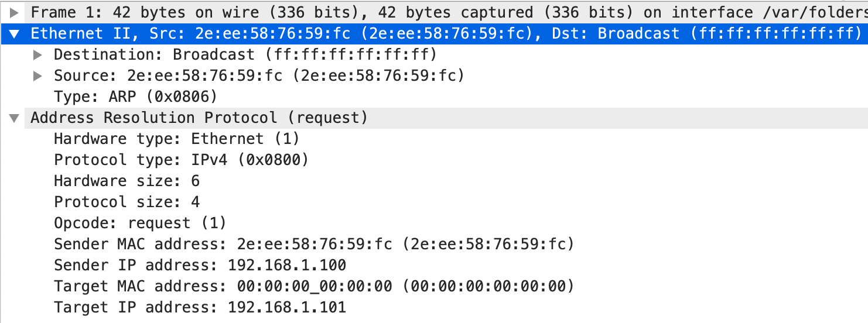Image resolution: width=868 pixels, height=323 pixels.
Task: Select the Ethernet II header row
Action: [434, 33]
